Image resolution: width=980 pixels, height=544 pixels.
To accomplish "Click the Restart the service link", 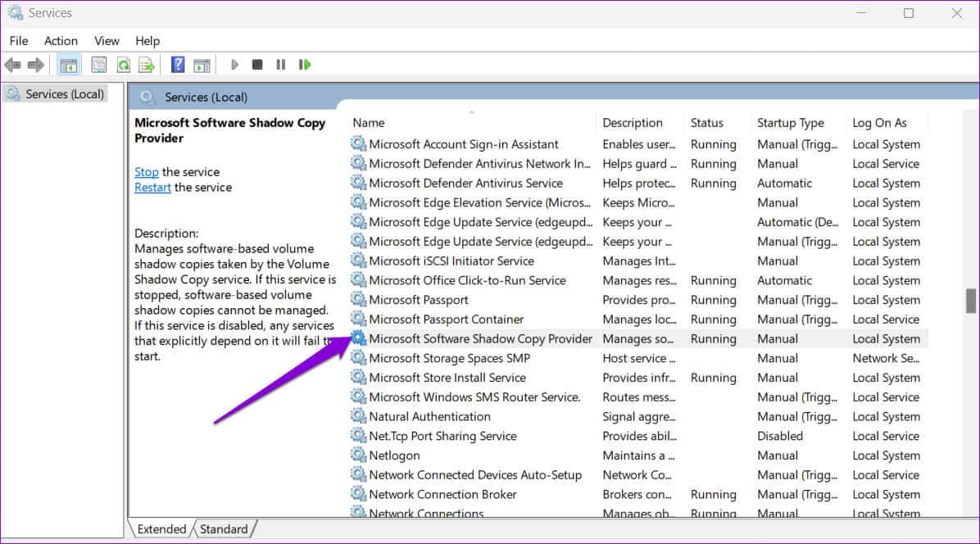I will (x=152, y=188).
